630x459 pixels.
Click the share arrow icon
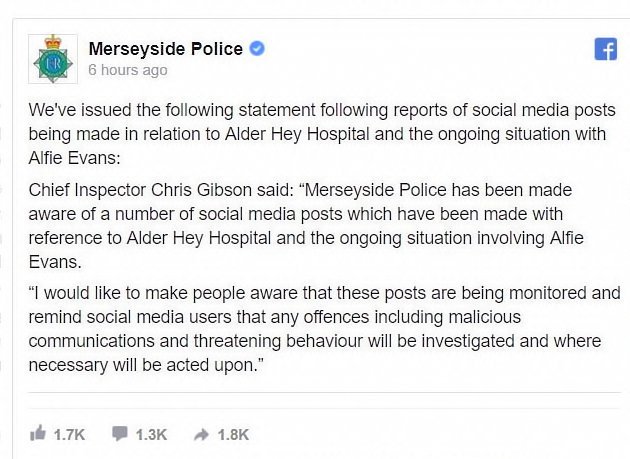(201, 434)
